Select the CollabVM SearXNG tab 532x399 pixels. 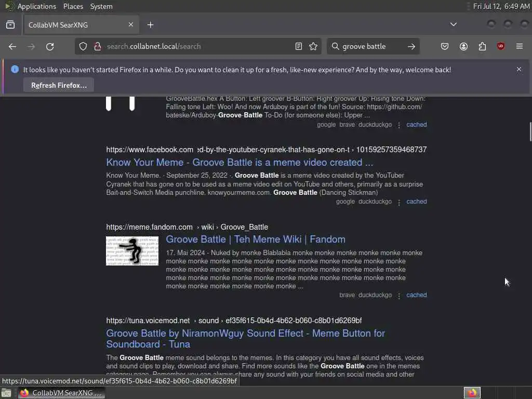pyautogui.click(x=81, y=25)
